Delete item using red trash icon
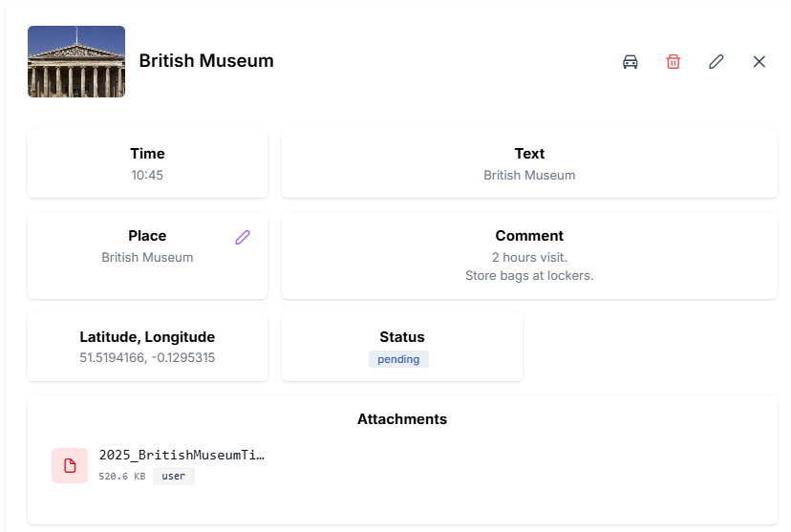This screenshot has height=532, width=791. (x=673, y=61)
